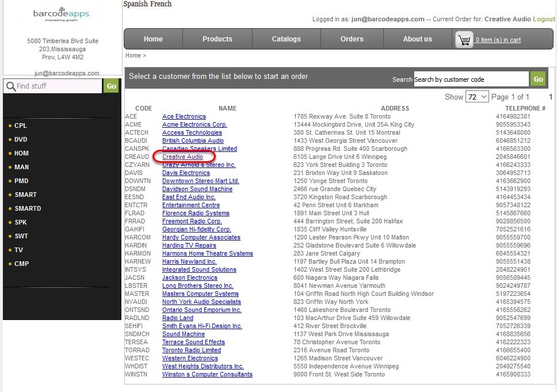
Task: Open the Catalogs menu tab
Action: point(287,39)
